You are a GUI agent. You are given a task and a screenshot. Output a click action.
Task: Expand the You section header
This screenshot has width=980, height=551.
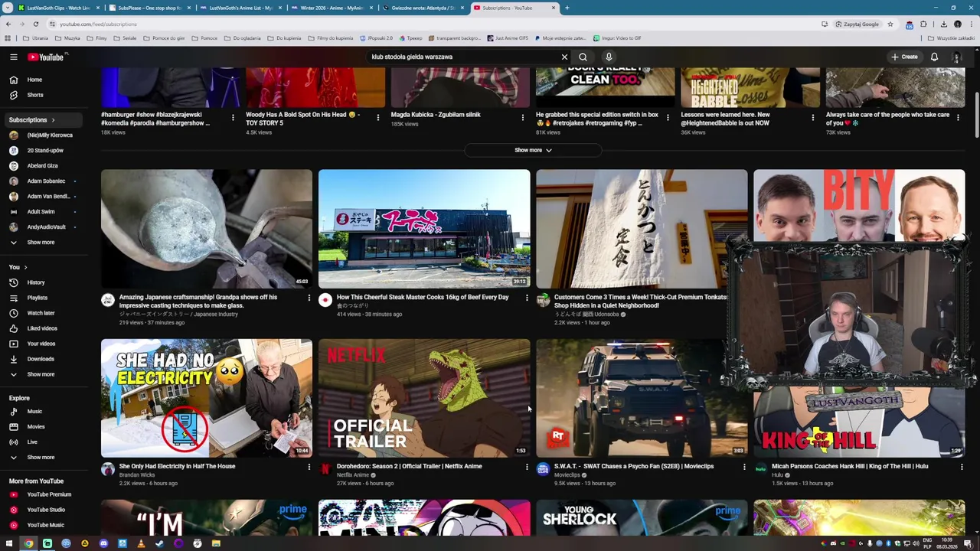(18, 267)
